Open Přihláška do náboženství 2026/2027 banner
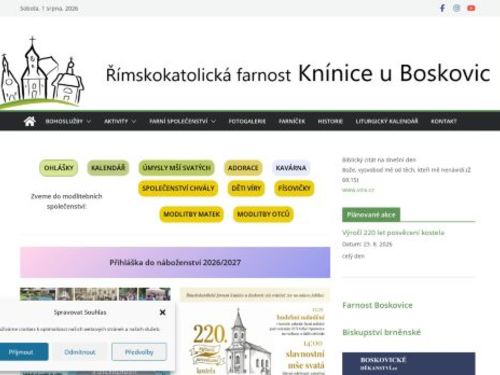This screenshot has height=375, width=500. pos(175,262)
